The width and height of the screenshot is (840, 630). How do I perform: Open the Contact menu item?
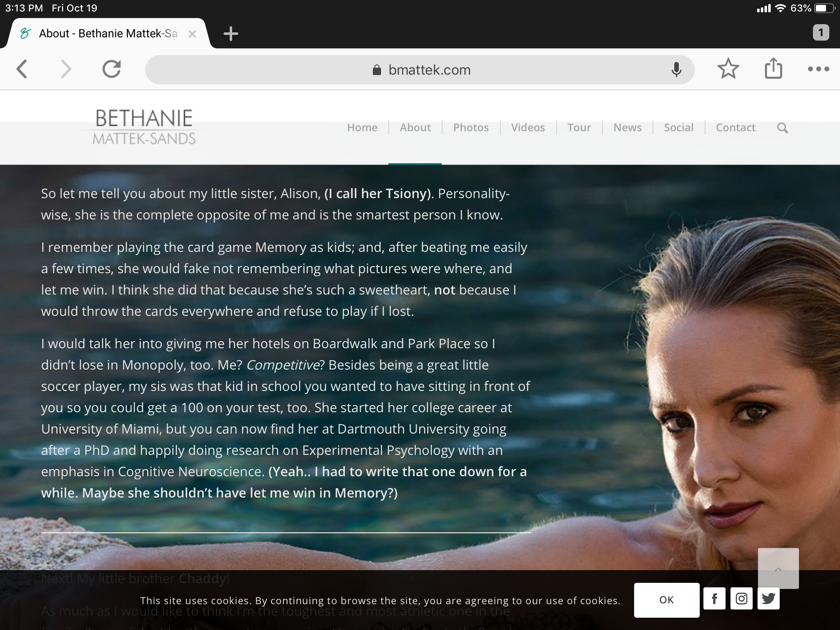[736, 128]
